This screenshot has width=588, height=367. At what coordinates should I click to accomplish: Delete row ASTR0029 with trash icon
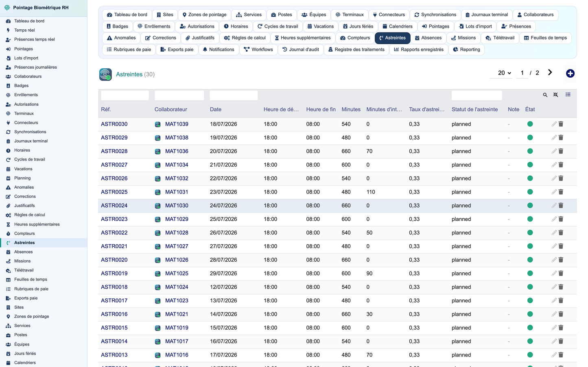pos(561,138)
